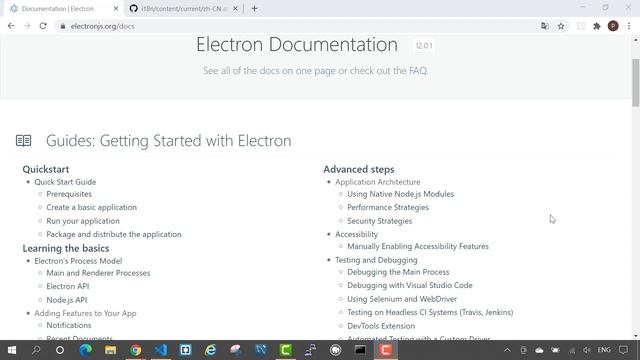
Task: Open Main and Renderer Processes link
Action: tap(98, 273)
